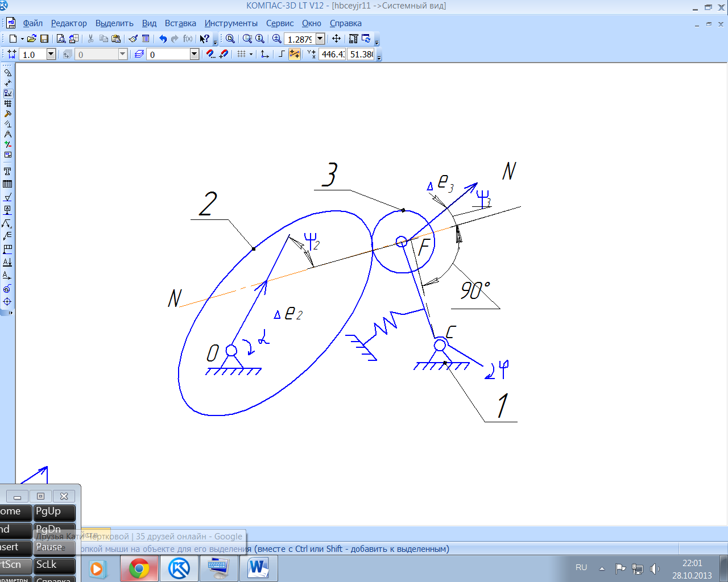Disable global snaps magnet
The image size is (728, 582).
coord(224,54)
